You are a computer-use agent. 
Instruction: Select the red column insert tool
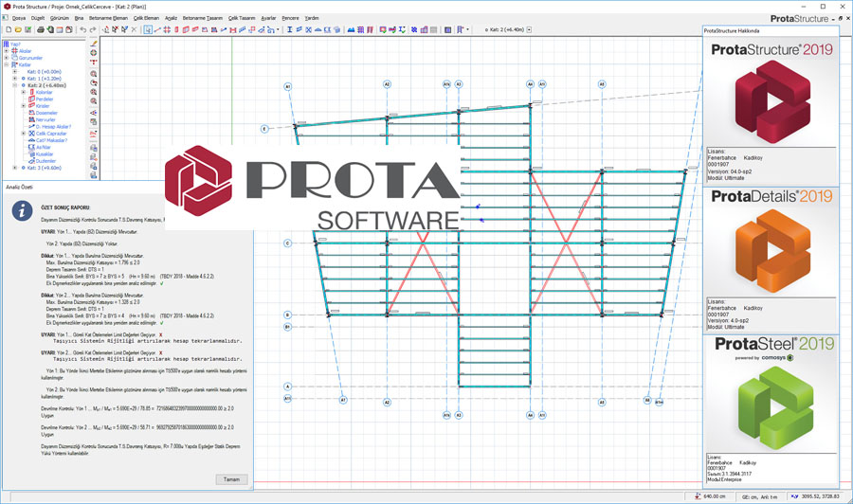[176, 30]
